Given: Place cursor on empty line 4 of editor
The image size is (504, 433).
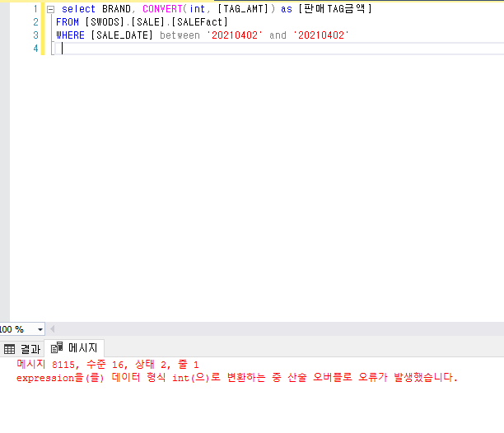Looking at the screenshot, I should (x=280, y=49).
